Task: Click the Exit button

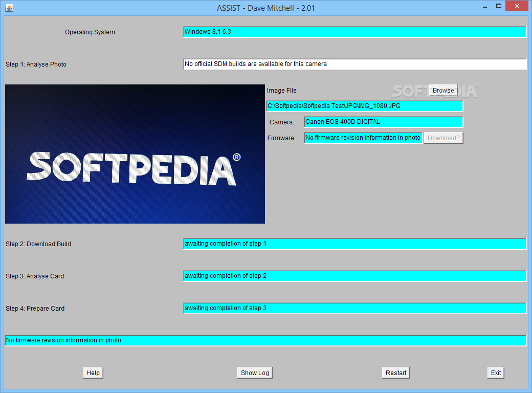Action: click(496, 373)
